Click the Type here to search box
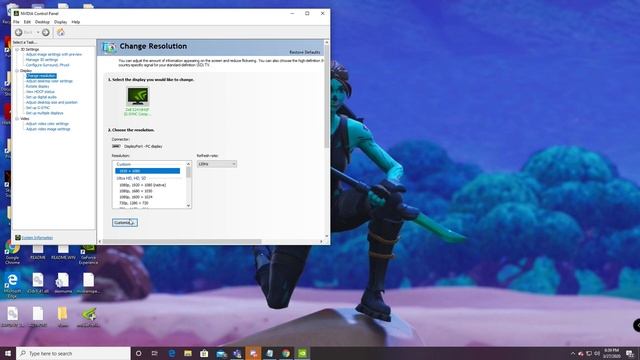Screen dimensions: 640x360 click(73, 353)
